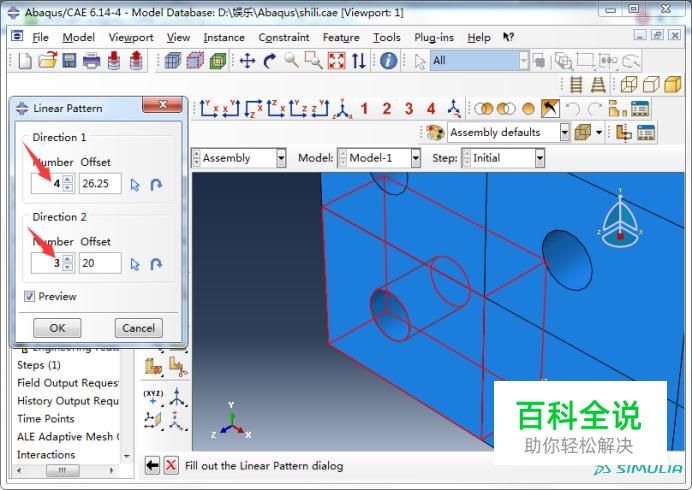Enable shaded render style

(x=673, y=84)
